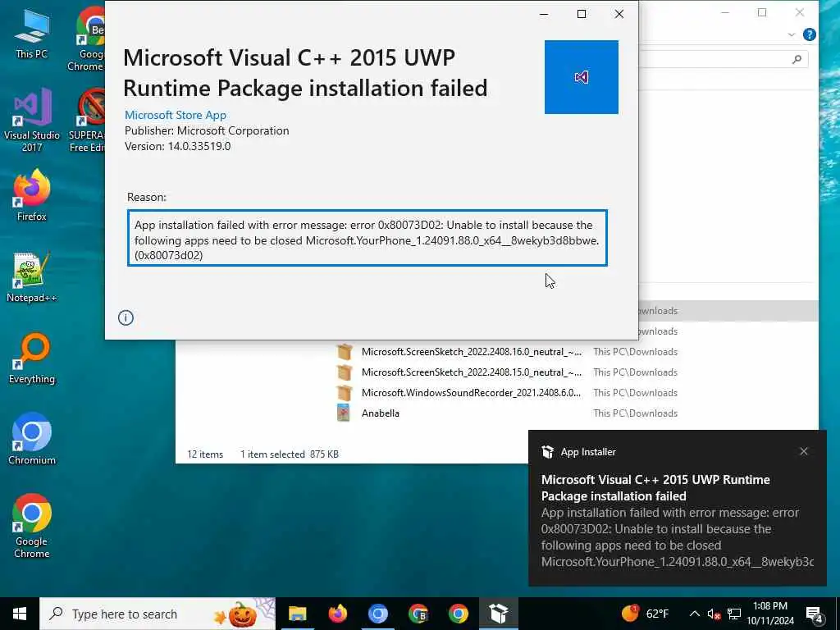Open the installation failed notification message
This screenshot has width=840, height=630.
click(x=677, y=520)
